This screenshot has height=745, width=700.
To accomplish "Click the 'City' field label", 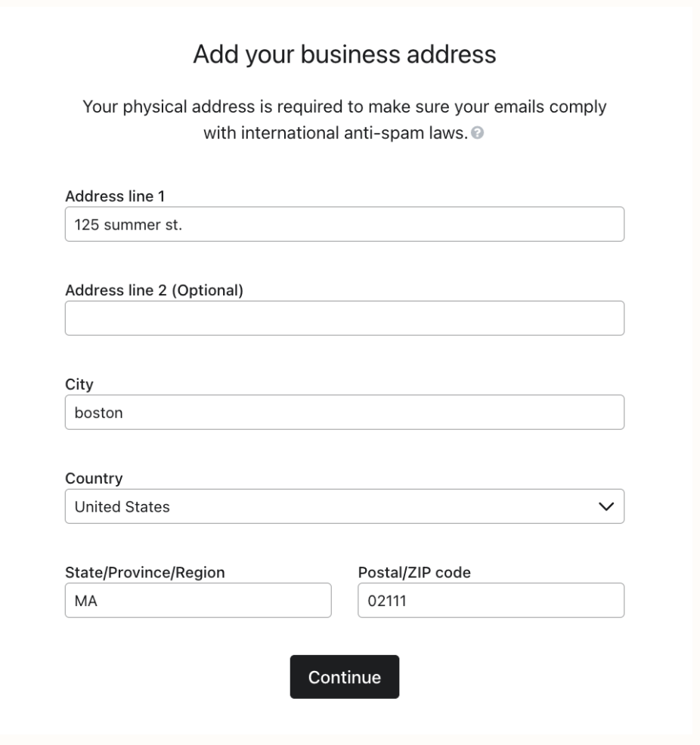I will (79, 385).
